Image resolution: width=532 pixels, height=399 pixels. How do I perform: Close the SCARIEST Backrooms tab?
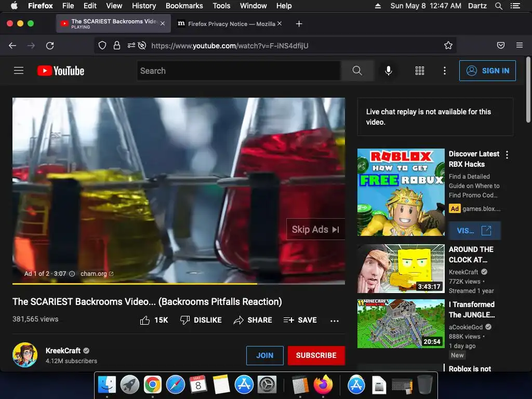click(x=163, y=23)
